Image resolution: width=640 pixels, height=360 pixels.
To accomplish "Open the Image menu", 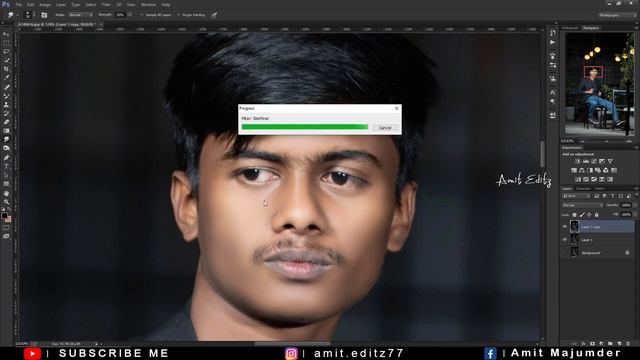I will (45, 4).
